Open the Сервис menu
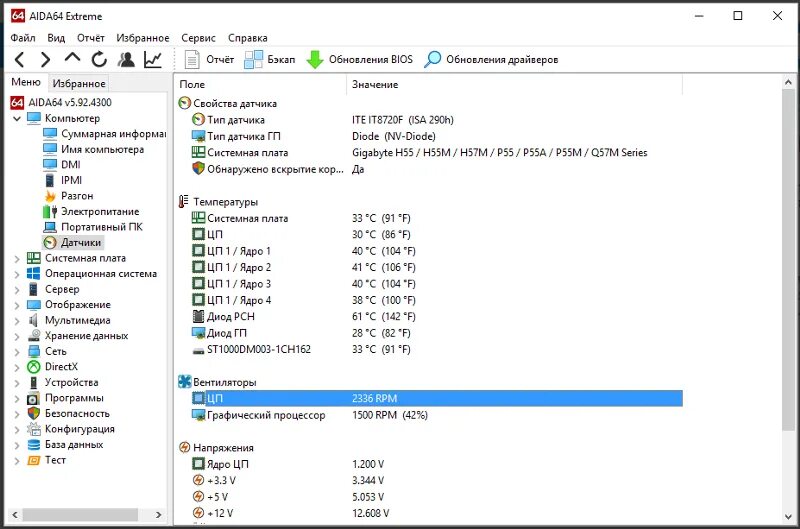 pos(198,38)
